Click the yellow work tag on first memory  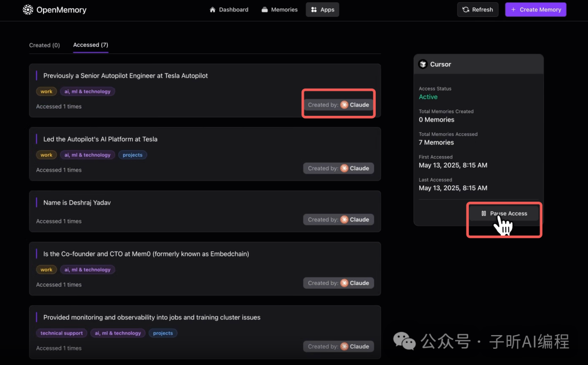[46, 91]
